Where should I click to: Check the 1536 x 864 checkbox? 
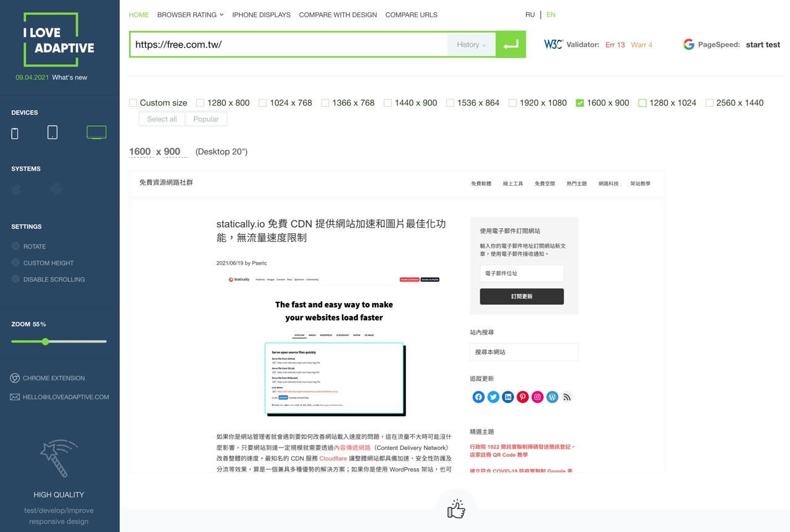tap(450, 103)
